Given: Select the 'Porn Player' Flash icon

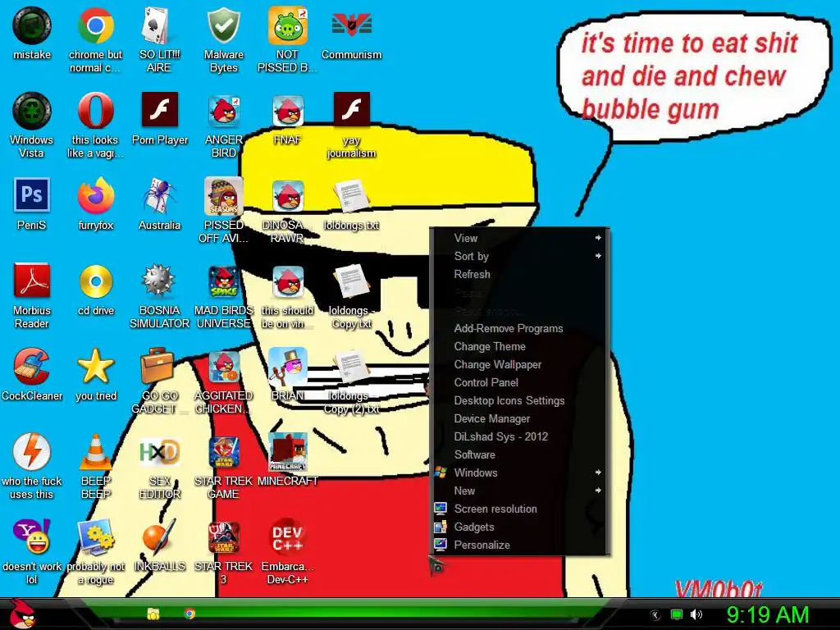Looking at the screenshot, I should [x=160, y=109].
